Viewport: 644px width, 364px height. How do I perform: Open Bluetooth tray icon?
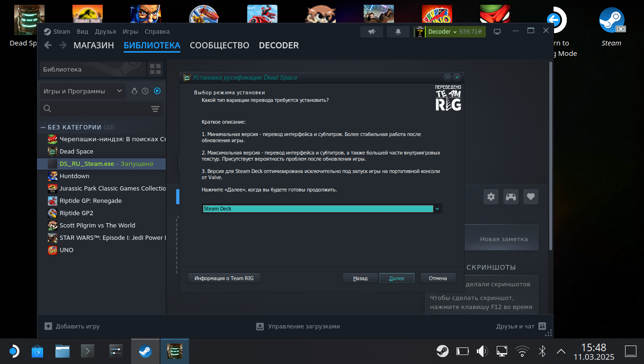coord(542,351)
